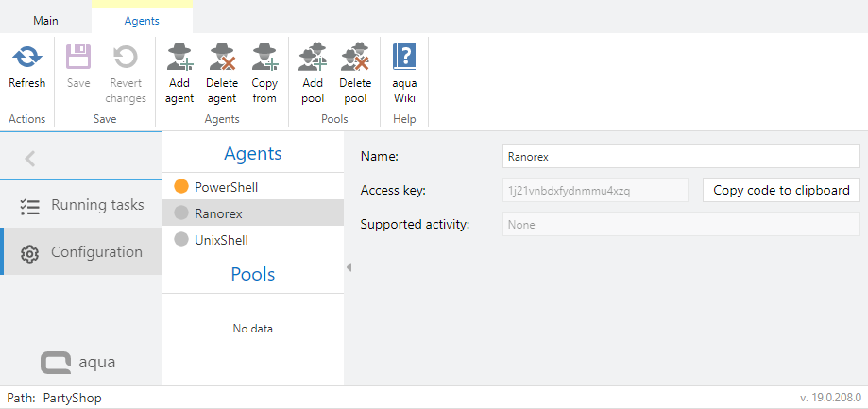Open the aqua Wiki help icon
868x409 pixels.
[x=404, y=59]
